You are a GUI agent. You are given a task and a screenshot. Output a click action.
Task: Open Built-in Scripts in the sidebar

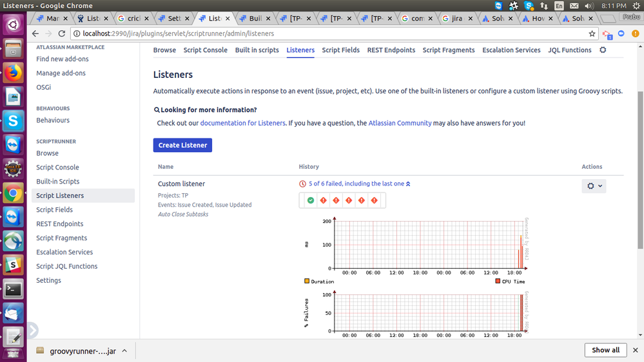[58, 182]
